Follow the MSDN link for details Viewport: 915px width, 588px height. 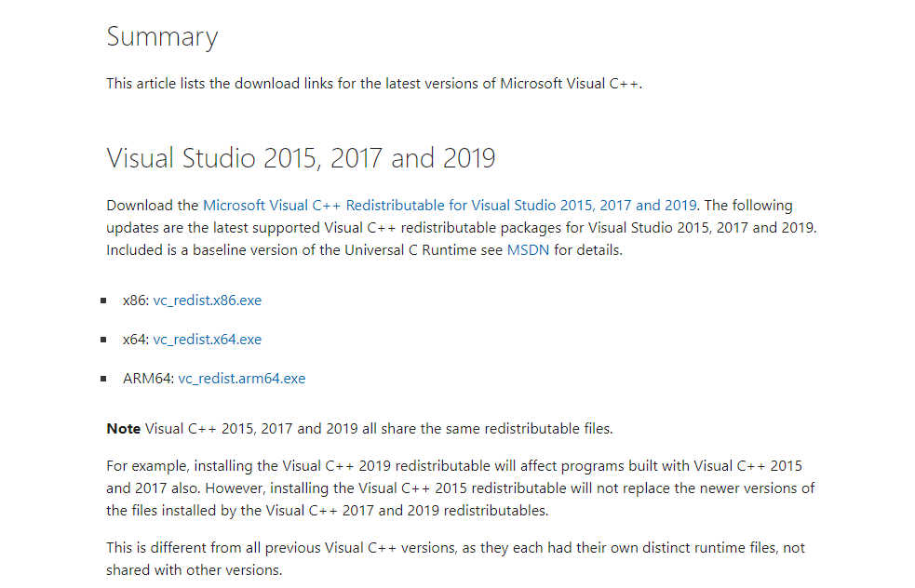click(x=528, y=250)
